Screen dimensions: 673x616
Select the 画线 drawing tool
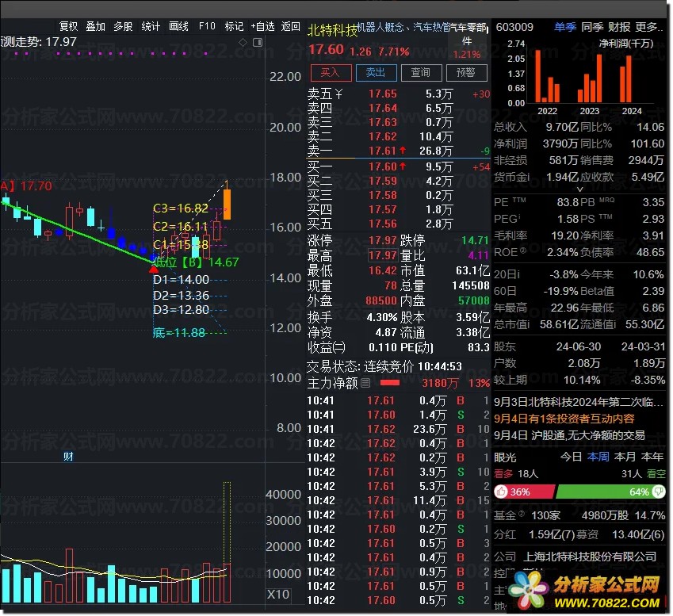[178, 26]
